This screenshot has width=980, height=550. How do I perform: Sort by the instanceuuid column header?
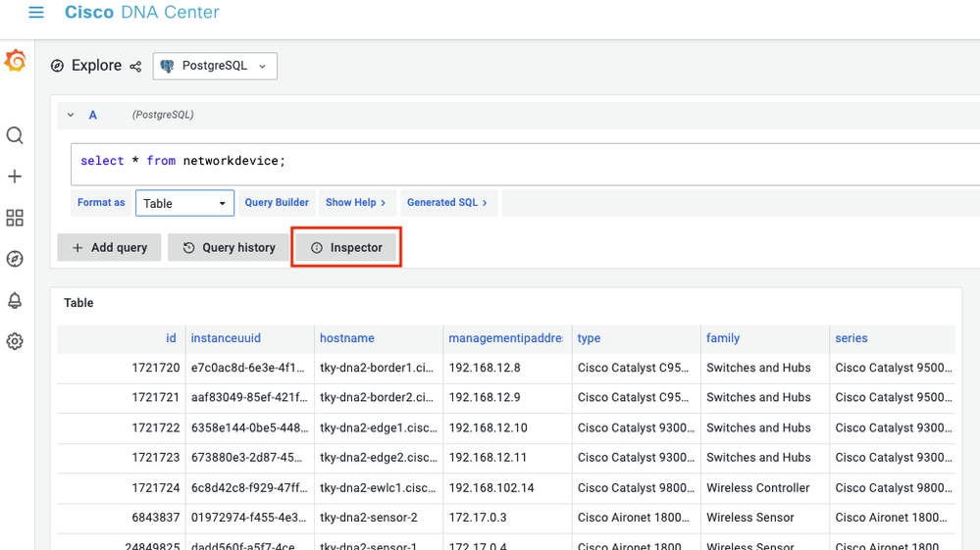coord(226,338)
